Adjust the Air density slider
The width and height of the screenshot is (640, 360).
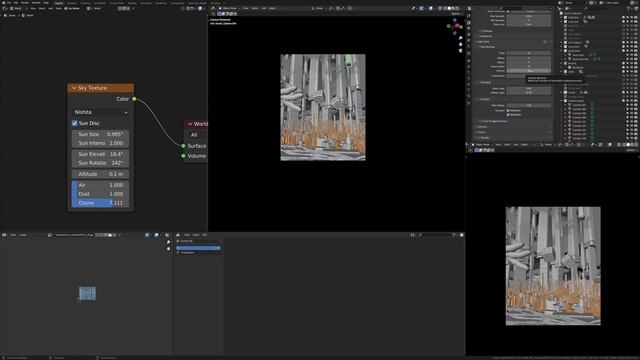point(100,185)
